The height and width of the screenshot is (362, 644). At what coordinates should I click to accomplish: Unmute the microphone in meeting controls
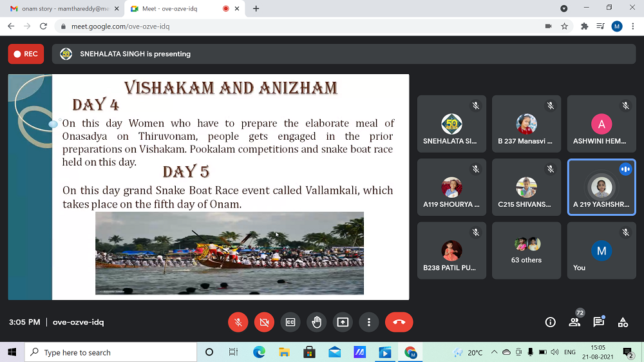pyautogui.click(x=238, y=322)
